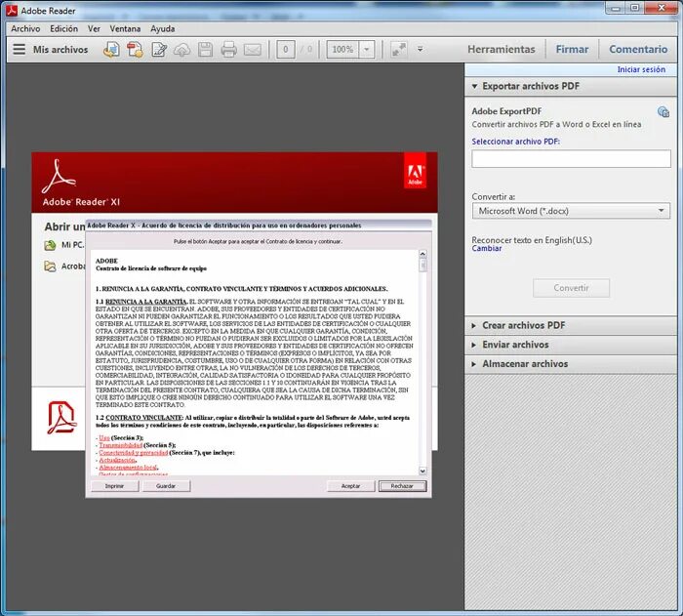Collapse the Exportar archivos PDF section

click(x=475, y=86)
